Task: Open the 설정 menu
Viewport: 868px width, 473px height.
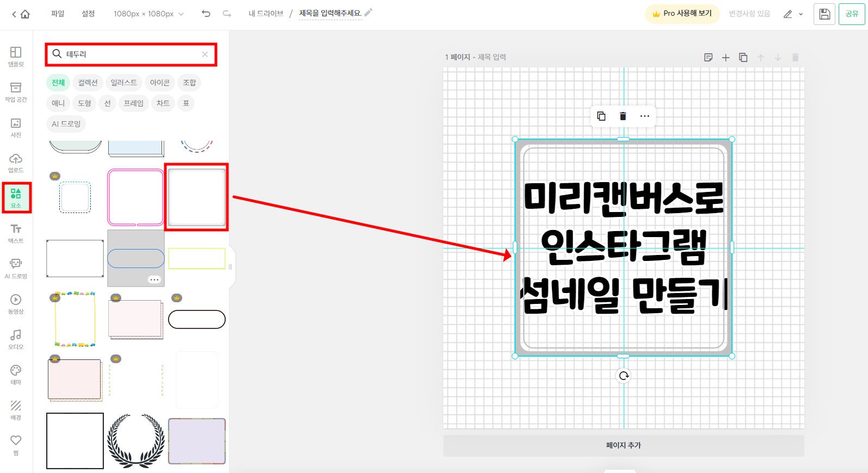Action: pyautogui.click(x=88, y=14)
